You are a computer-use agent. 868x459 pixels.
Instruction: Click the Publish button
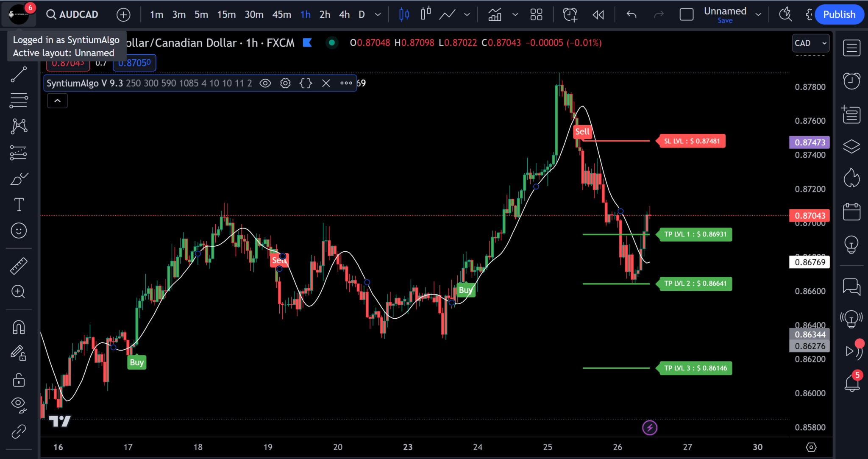[x=839, y=14]
